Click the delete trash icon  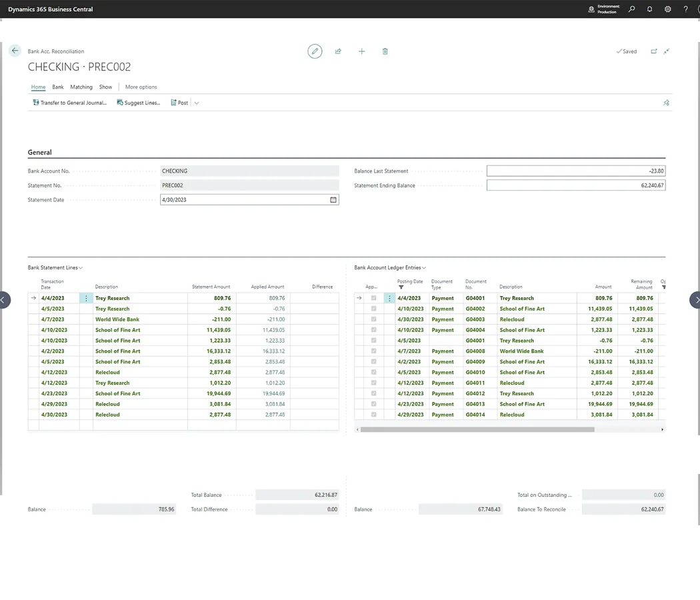tap(385, 51)
